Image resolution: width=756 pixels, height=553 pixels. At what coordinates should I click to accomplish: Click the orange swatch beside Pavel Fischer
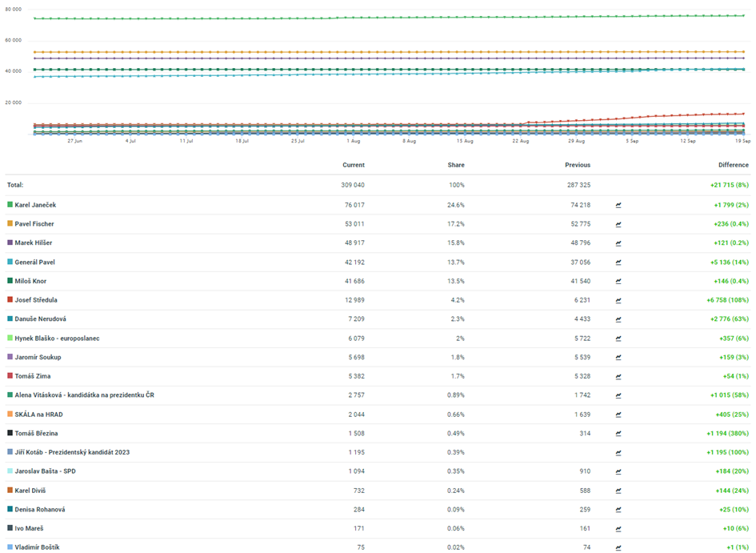pos(10,224)
